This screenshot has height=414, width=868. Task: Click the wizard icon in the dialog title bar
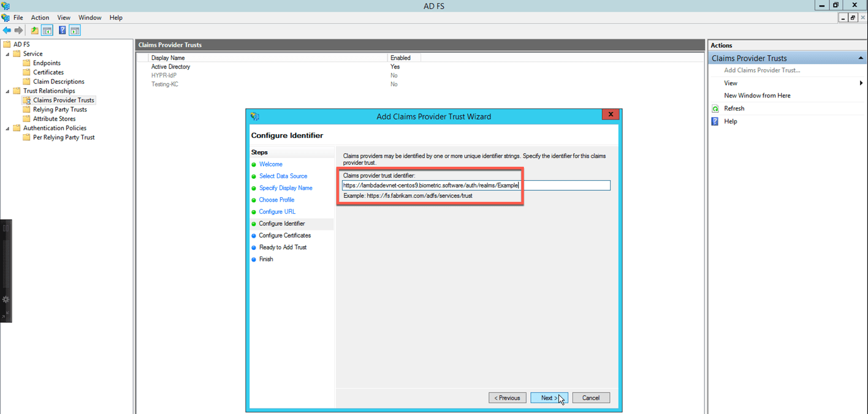[254, 116]
